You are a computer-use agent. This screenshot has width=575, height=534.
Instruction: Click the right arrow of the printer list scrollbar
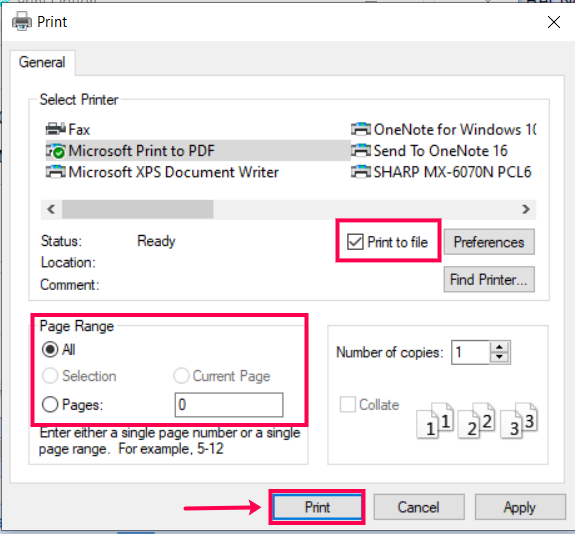526,209
